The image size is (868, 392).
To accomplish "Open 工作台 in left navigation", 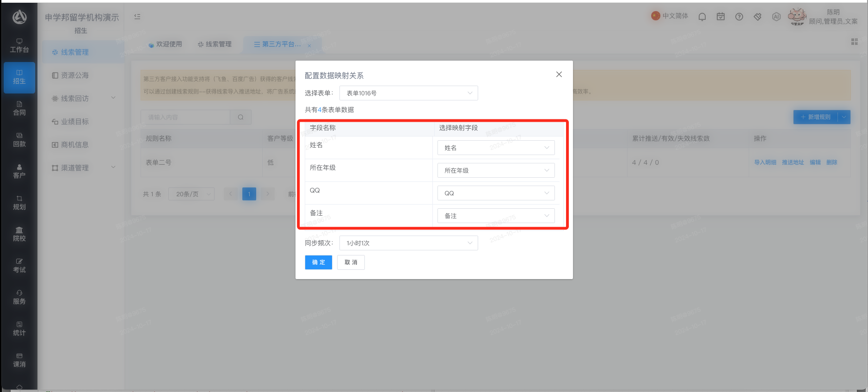I will click(19, 45).
